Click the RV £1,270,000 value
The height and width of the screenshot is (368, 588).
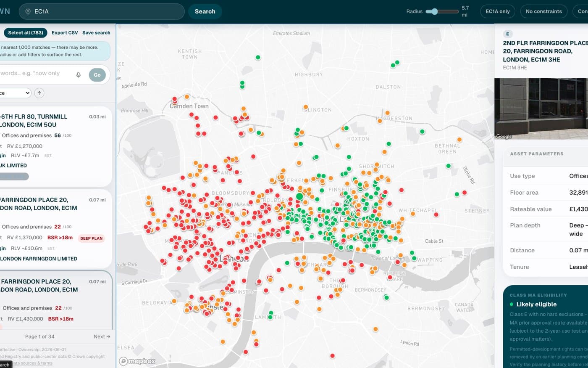[x=25, y=146]
